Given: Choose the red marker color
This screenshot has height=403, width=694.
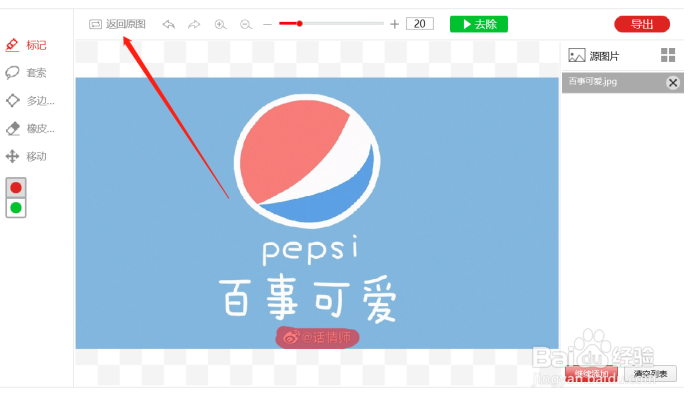Looking at the screenshot, I should point(16,188).
